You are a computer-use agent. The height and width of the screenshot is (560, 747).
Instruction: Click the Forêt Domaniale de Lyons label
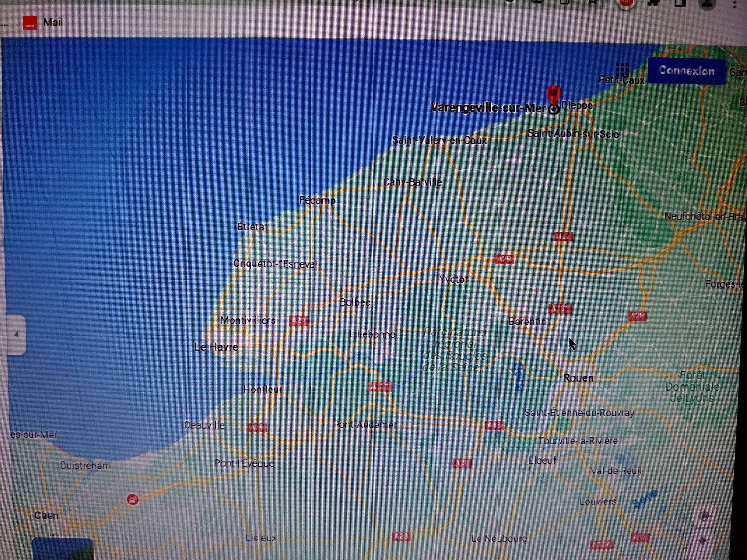point(692,387)
